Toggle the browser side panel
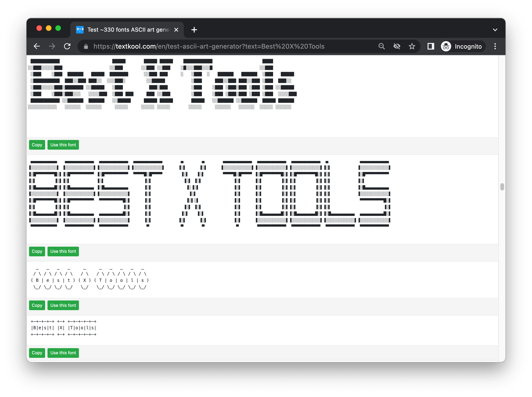Image resolution: width=532 pixels, height=397 pixels. 430,46
